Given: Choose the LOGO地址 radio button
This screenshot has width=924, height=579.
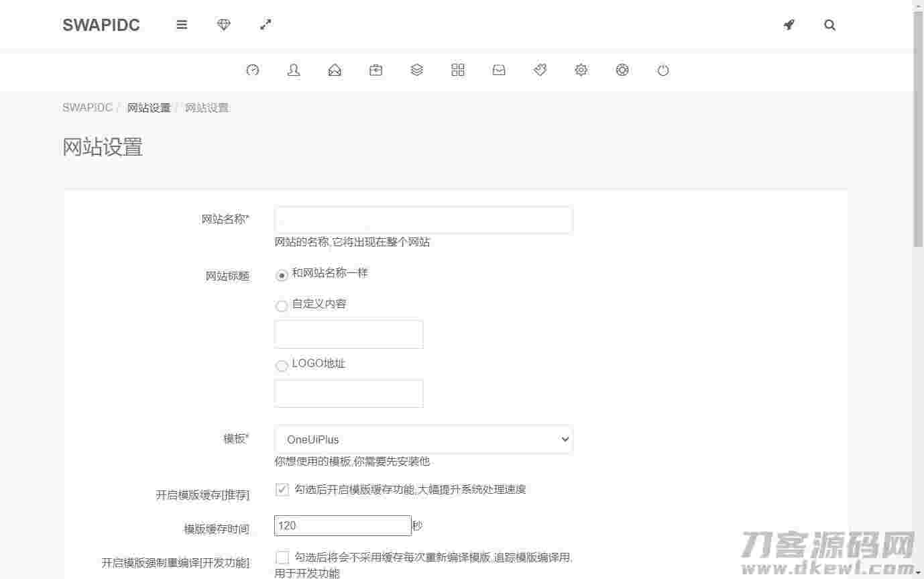Looking at the screenshot, I should point(282,366).
